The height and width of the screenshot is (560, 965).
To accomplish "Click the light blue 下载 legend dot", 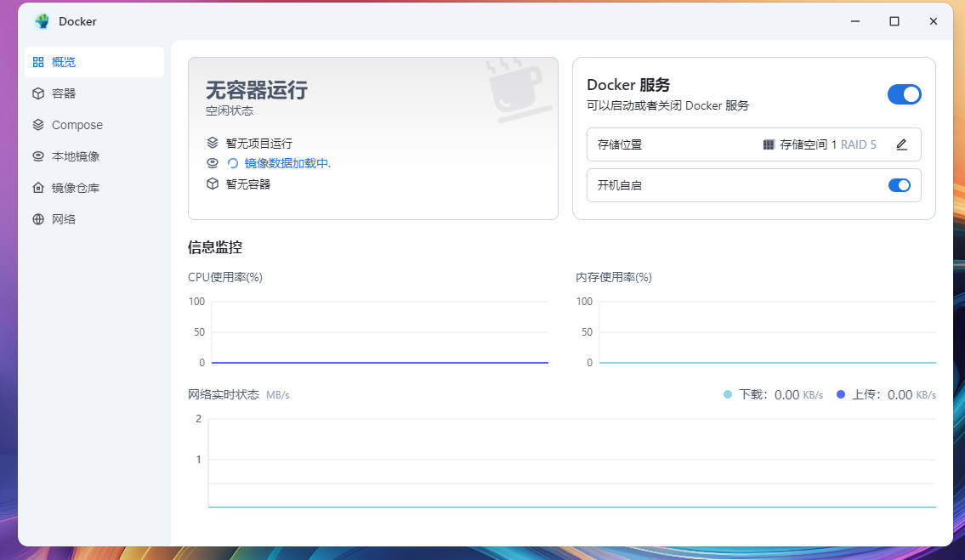I will point(728,394).
